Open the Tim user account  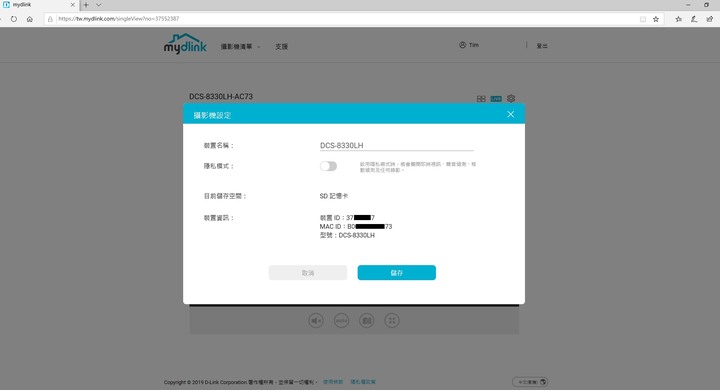tap(469, 45)
